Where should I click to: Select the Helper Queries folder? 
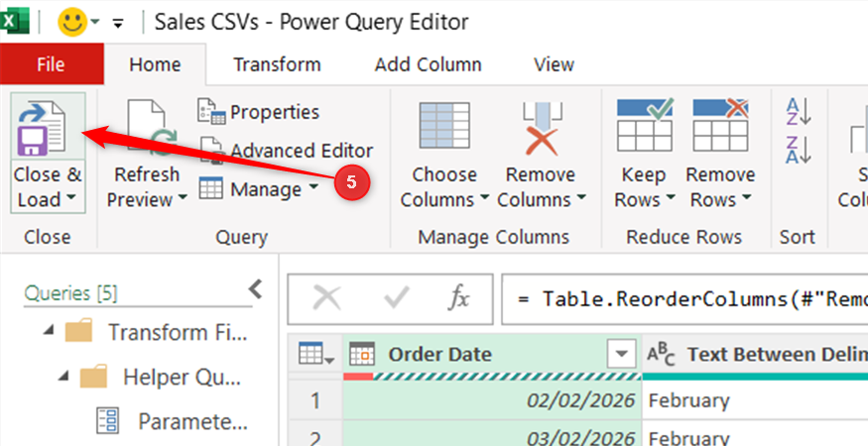tap(161, 377)
